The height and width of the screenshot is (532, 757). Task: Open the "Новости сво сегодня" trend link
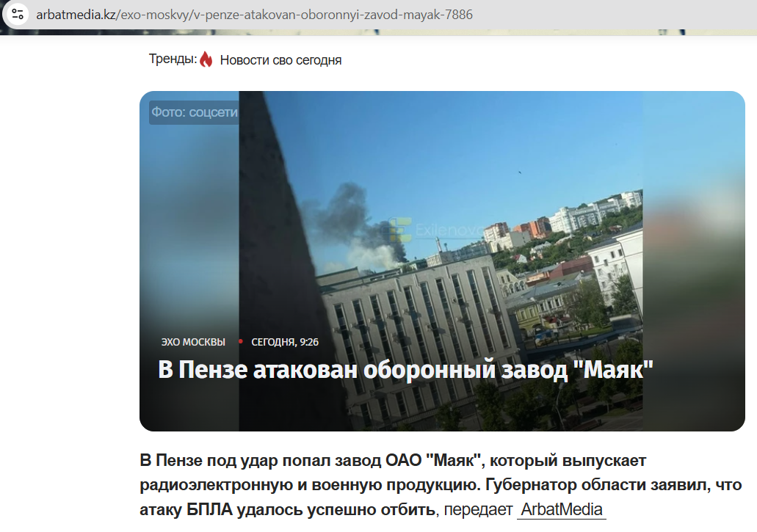tap(280, 60)
